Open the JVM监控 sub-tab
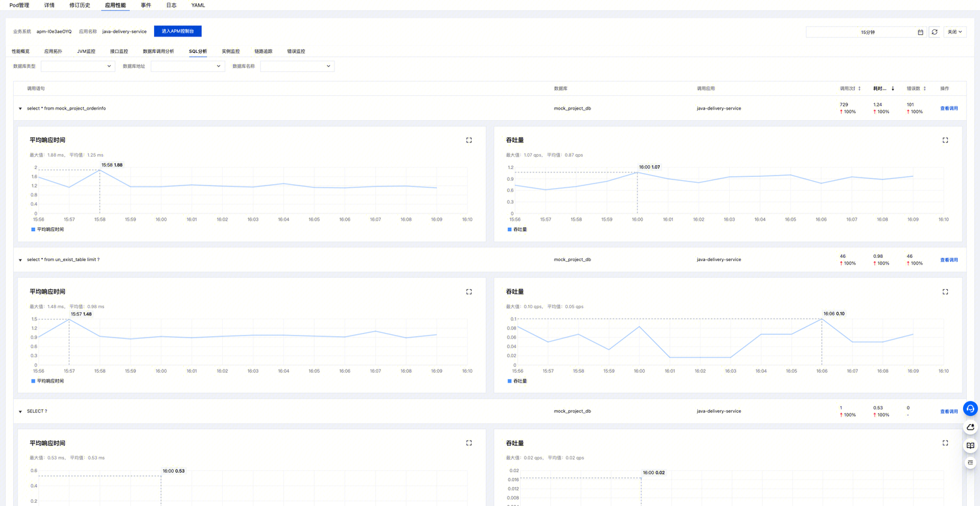Screen dimensions: 980x506 [x=86, y=52]
